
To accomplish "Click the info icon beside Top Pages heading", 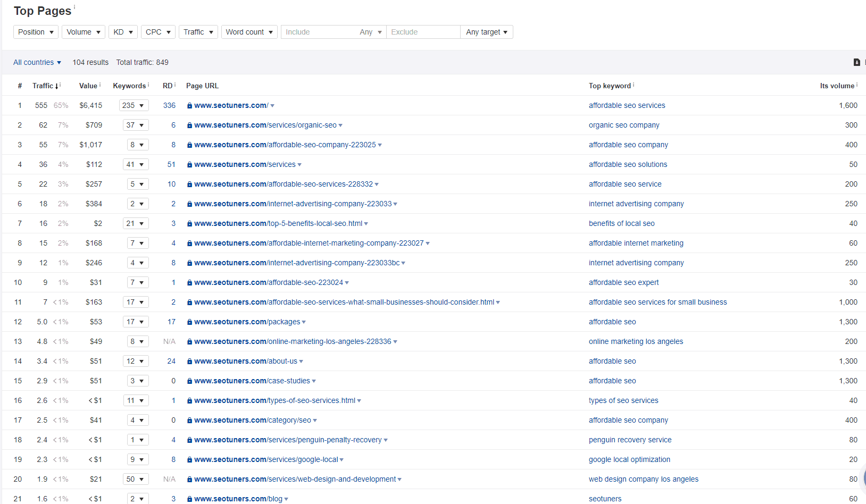I will click(75, 6).
